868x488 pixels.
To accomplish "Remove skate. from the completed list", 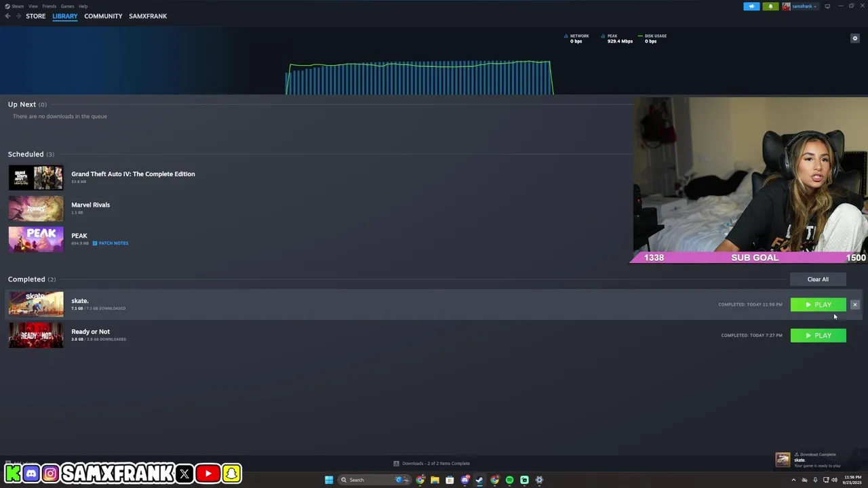I will point(855,305).
